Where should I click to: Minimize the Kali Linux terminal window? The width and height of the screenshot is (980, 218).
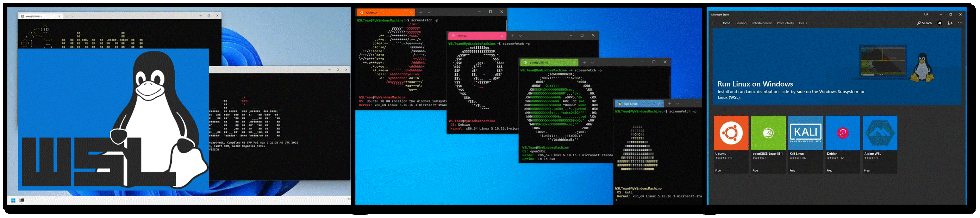(698, 103)
